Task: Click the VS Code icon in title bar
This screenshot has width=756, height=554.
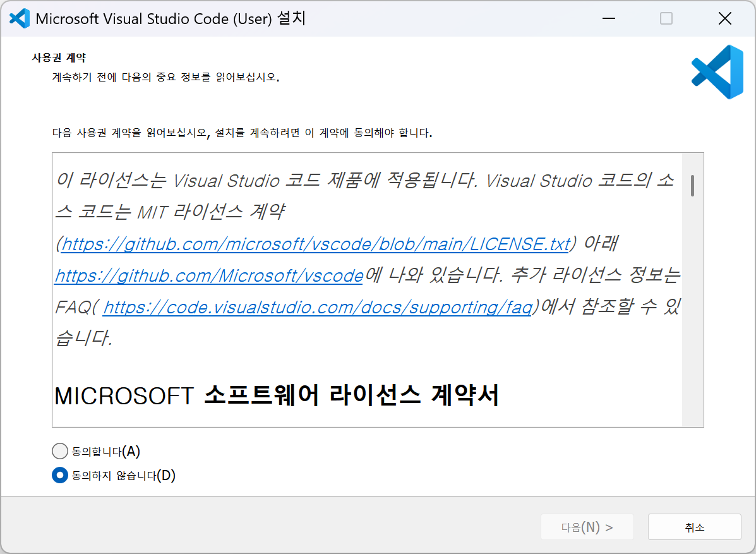Action: (20, 18)
